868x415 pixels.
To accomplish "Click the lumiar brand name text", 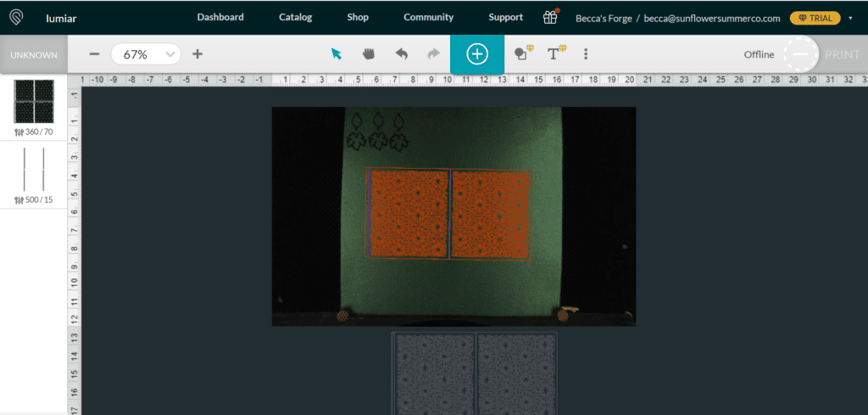I will point(61,19).
